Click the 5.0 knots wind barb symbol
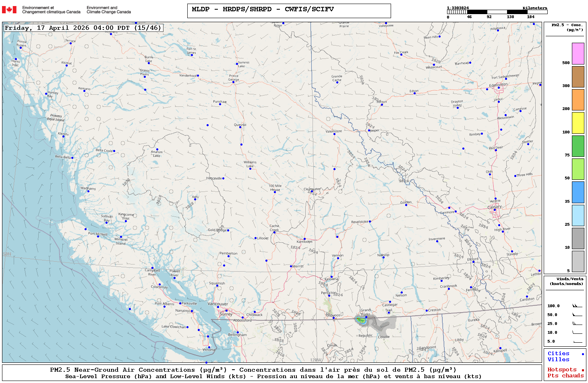The width and height of the screenshot is (588, 383). coord(577,341)
